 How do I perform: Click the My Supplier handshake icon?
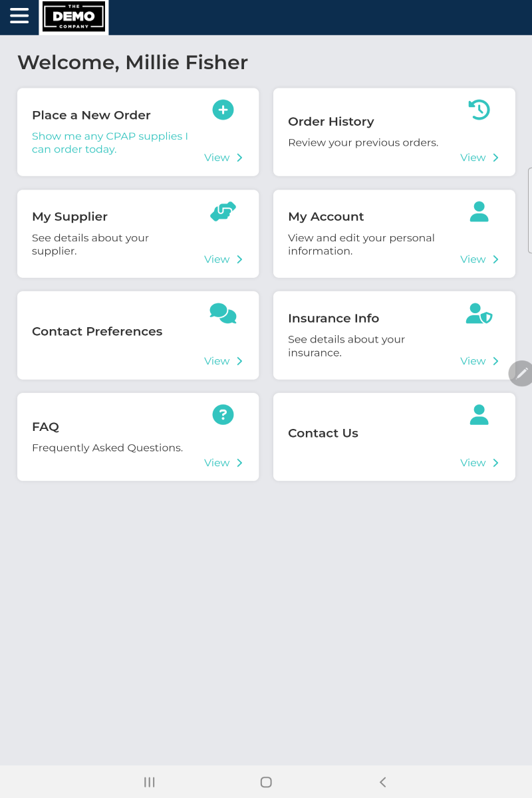(x=223, y=211)
